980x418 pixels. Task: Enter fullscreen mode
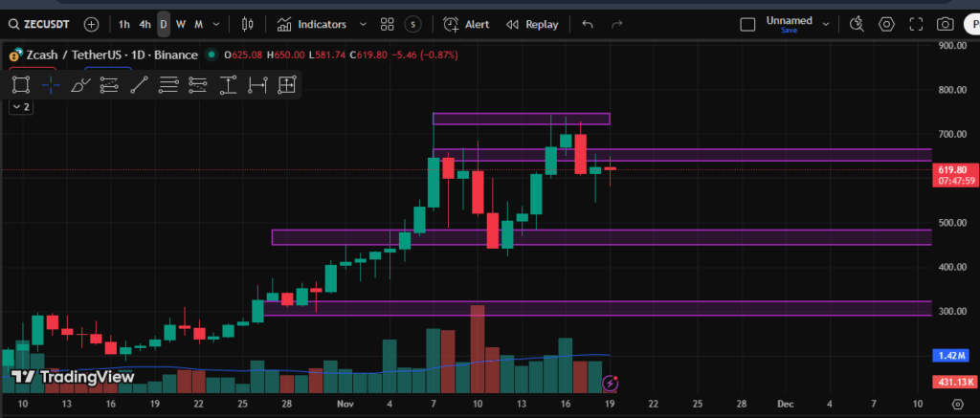[915, 24]
